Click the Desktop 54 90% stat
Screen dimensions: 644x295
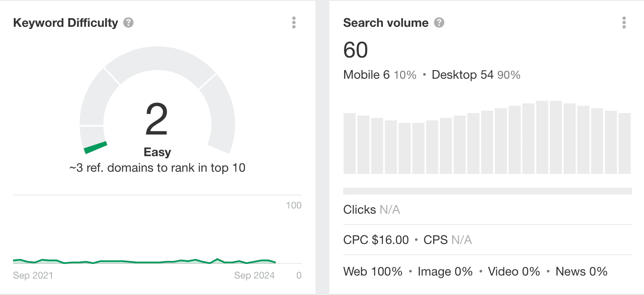[x=476, y=75]
